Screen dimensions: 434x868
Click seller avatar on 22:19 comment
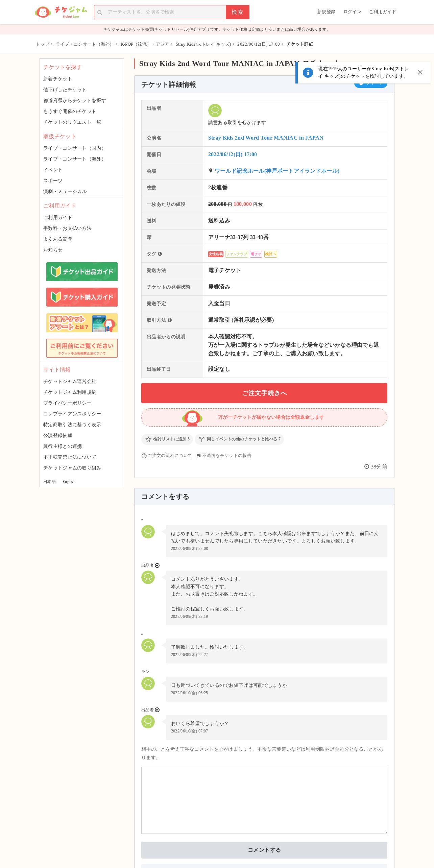point(148,577)
